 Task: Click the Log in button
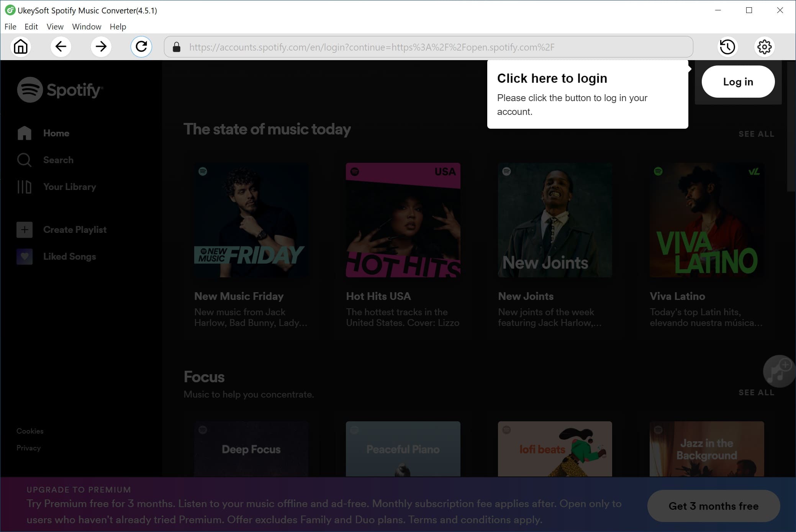coord(738,82)
